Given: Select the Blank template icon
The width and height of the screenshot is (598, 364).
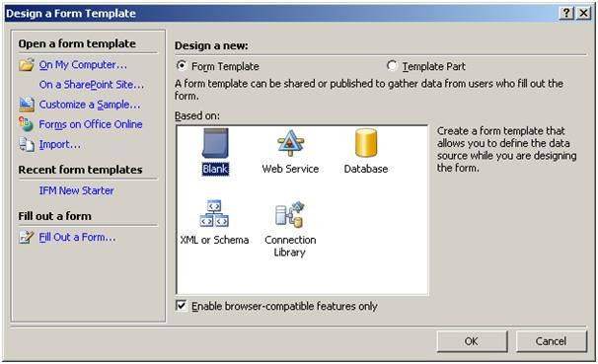Looking at the screenshot, I should click(215, 143).
